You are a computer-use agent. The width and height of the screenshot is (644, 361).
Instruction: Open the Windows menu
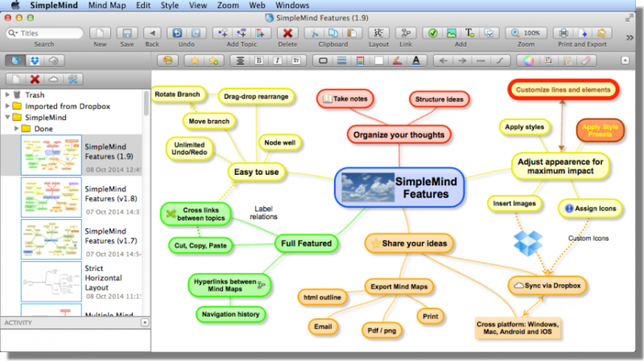click(292, 6)
